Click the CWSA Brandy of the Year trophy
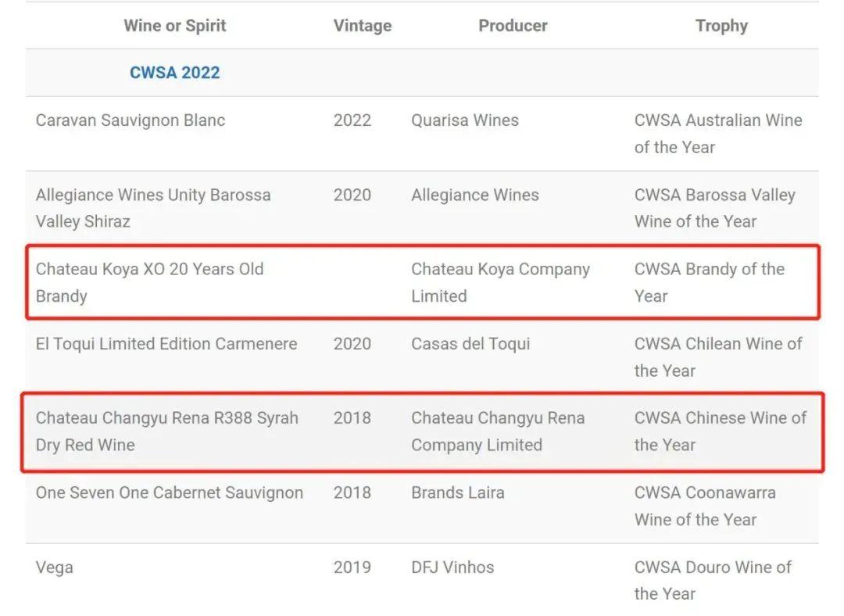This screenshot has width=844, height=616. [709, 282]
